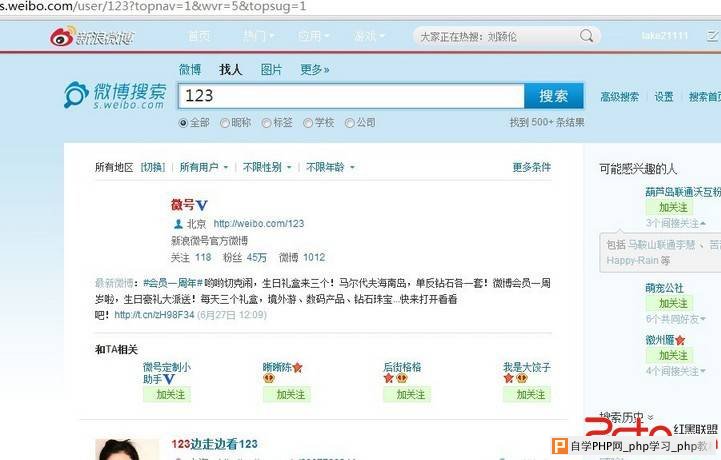Click 加关注 under 葫芦岛联通沃互粉
Image resolution: width=721 pixels, height=460 pixels.
(x=669, y=207)
